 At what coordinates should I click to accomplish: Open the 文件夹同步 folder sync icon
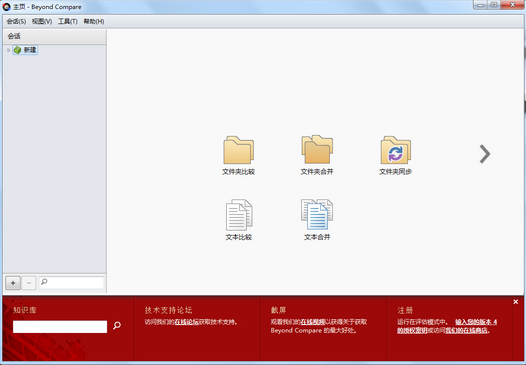[x=396, y=155]
